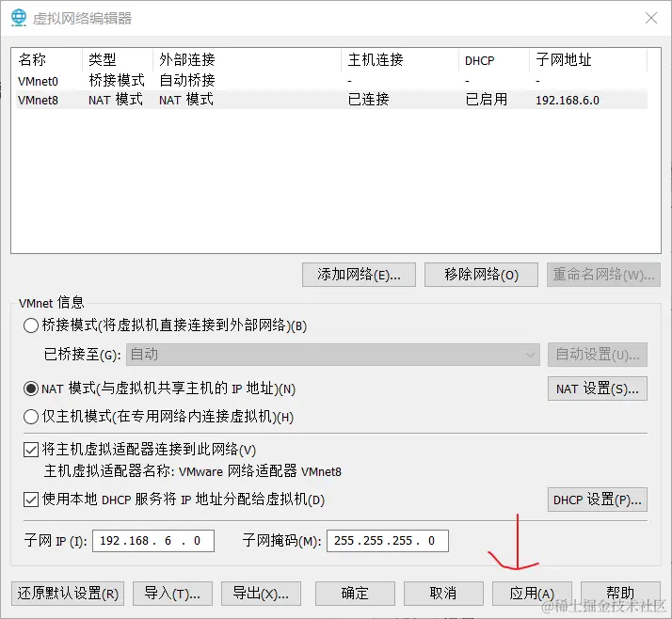
Task: Click the 取消 button
Action: [443, 594]
